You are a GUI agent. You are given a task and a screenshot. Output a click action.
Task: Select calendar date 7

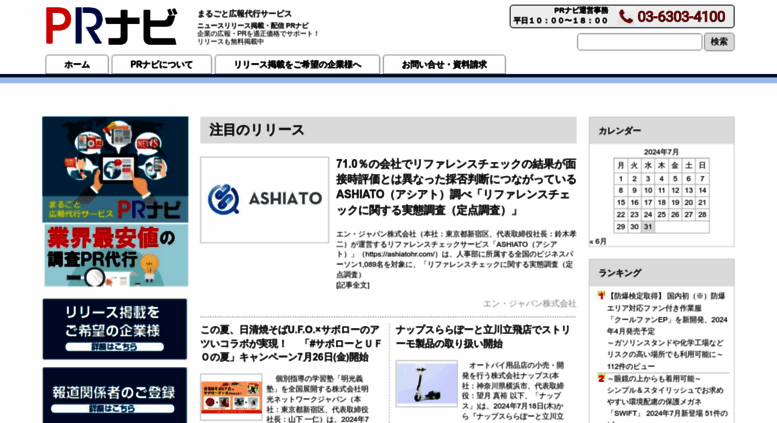[x=702, y=179]
